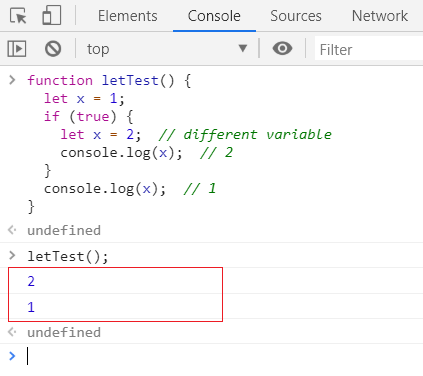Toggle the device toolbar icon
This screenshot has height=376, width=423.
(x=52, y=15)
